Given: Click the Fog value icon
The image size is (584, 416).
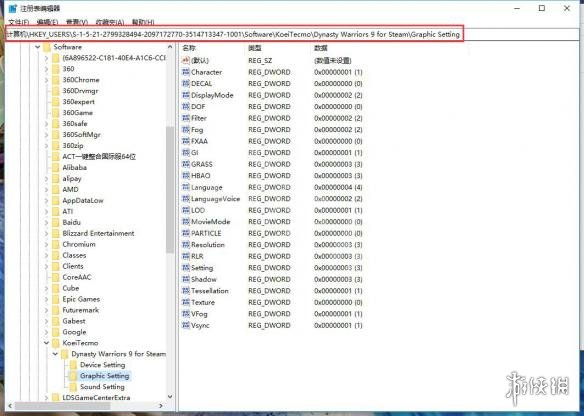Looking at the screenshot, I should 185,130.
